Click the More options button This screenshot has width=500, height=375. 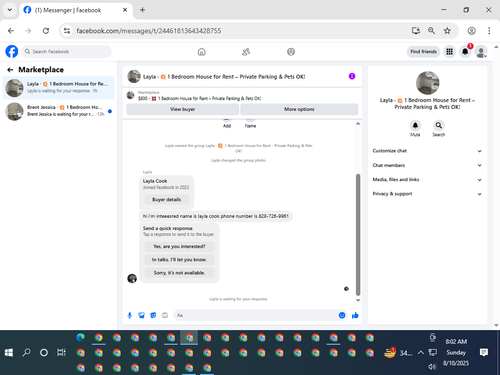click(299, 109)
